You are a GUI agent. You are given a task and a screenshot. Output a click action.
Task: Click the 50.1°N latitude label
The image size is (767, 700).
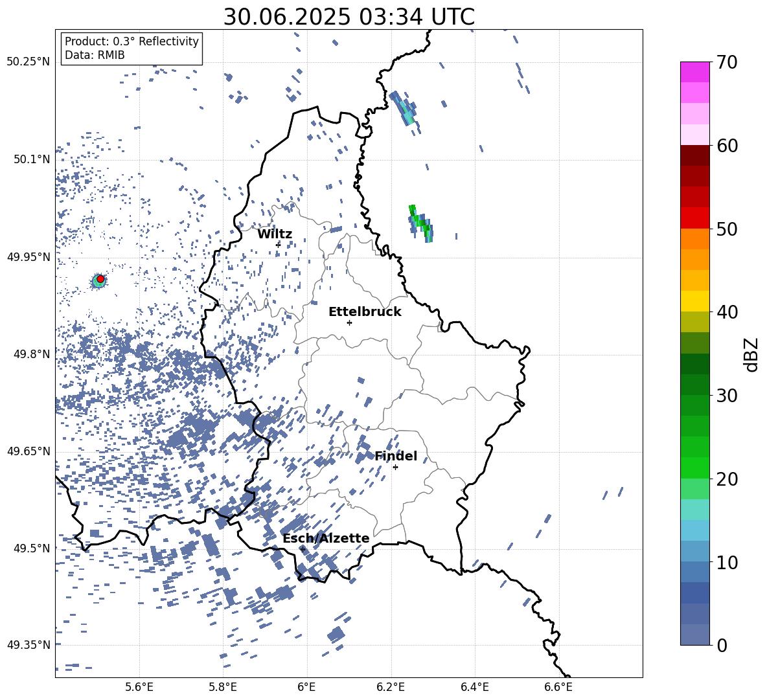tap(31, 159)
